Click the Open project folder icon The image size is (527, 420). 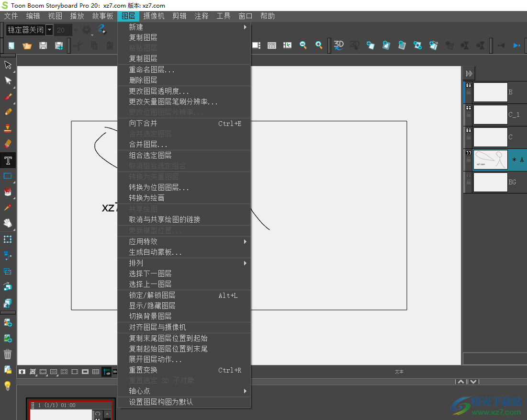click(27, 45)
